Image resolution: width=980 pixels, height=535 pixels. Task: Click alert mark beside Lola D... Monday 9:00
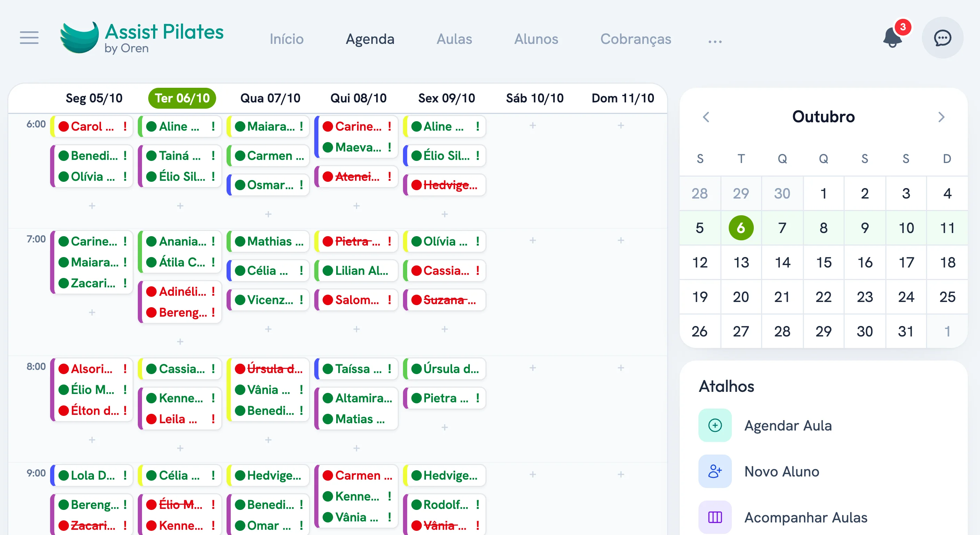[125, 475]
